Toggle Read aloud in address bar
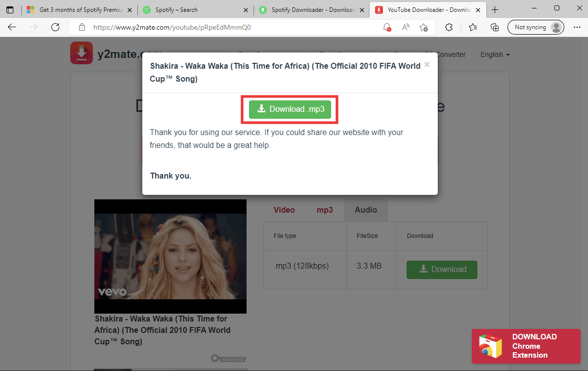 [406, 27]
